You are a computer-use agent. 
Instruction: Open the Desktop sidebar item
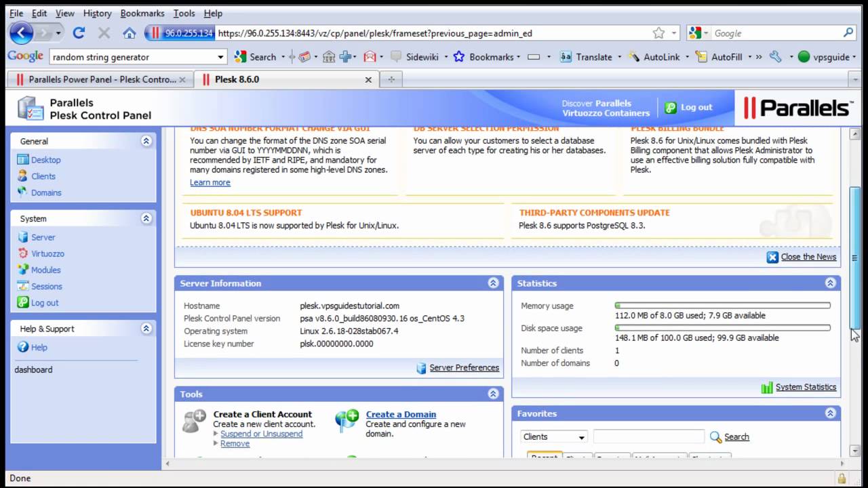[x=45, y=160]
